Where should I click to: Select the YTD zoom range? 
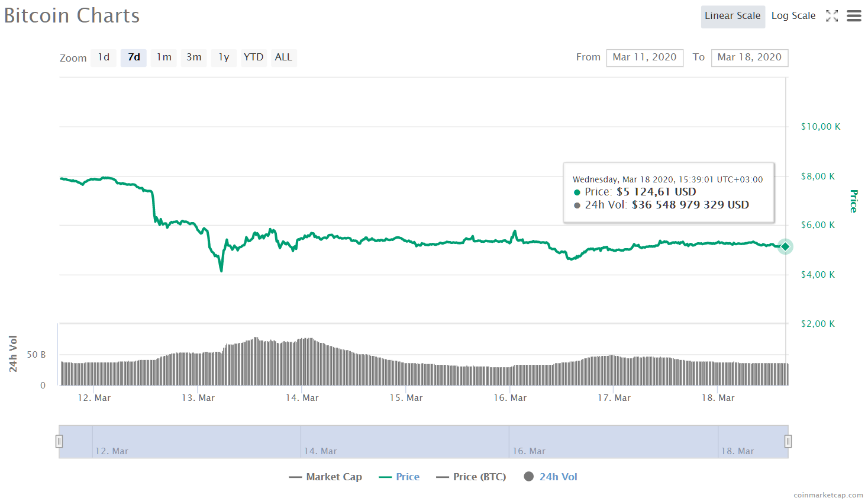click(253, 57)
